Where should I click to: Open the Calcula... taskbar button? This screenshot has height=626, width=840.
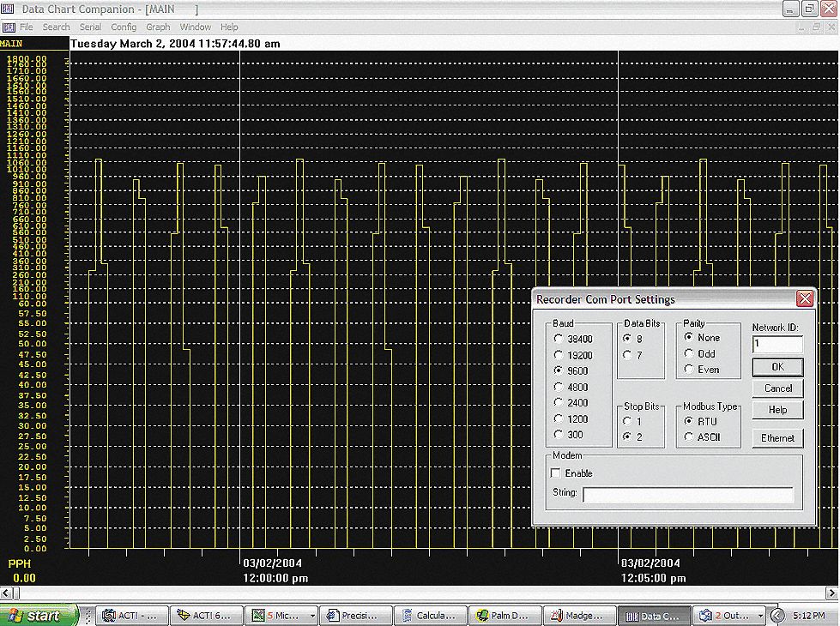[x=430, y=616]
